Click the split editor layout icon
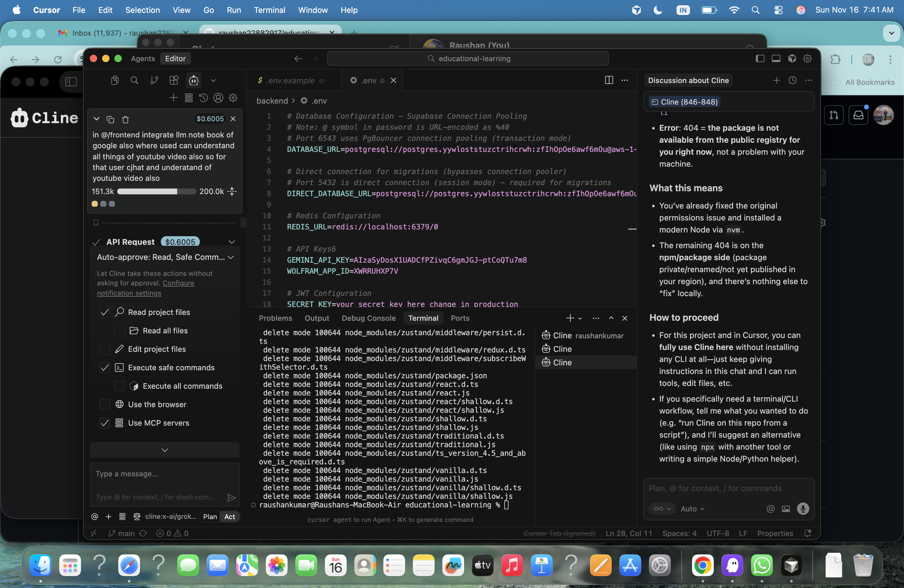 click(x=609, y=80)
